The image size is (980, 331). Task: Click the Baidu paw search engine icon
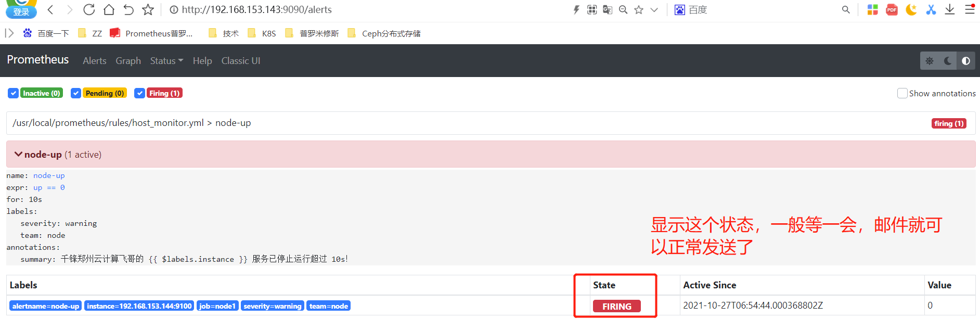click(x=680, y=9)
